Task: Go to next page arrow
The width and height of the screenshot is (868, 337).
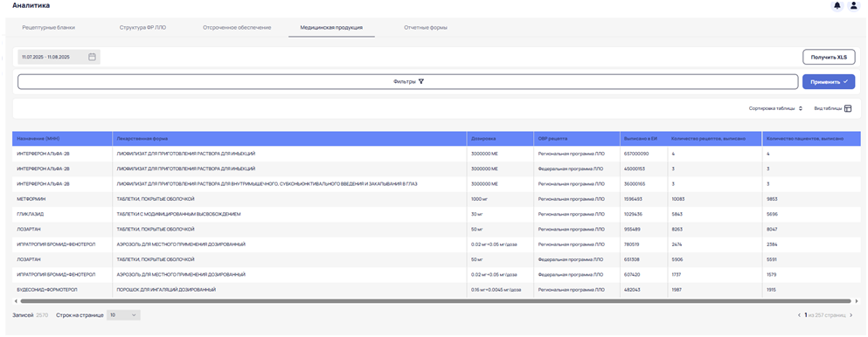Action: click(x=851, y=315)
